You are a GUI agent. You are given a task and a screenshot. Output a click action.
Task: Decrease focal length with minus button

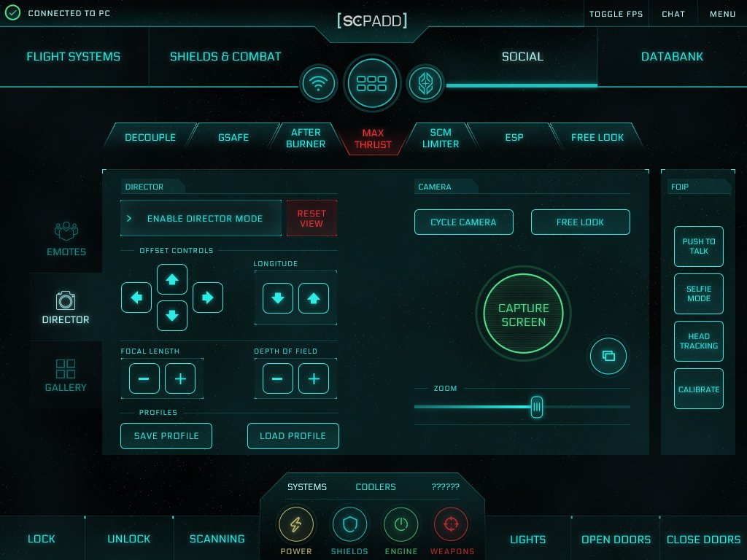coord(144,378)
